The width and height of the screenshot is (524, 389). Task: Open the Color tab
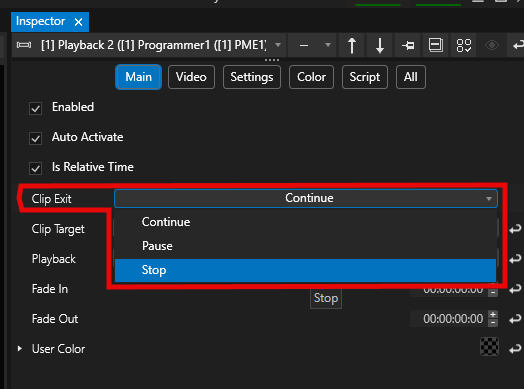click(311, 77)
